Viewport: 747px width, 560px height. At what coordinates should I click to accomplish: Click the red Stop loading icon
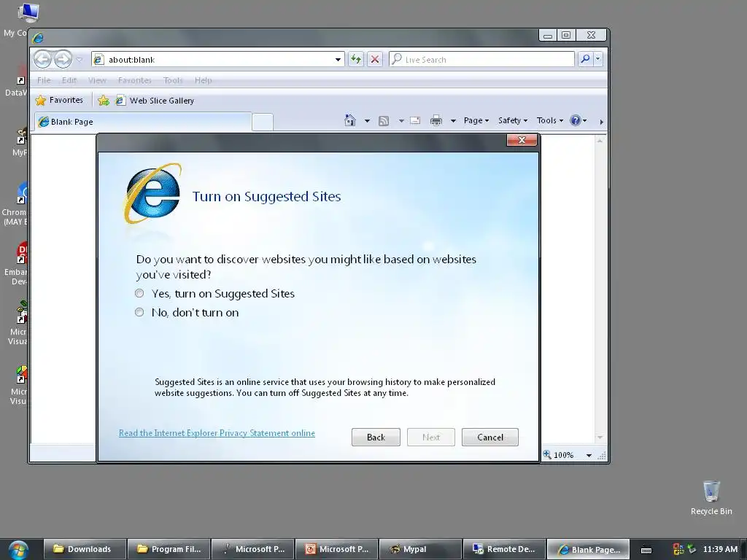[x=375, y=60]
